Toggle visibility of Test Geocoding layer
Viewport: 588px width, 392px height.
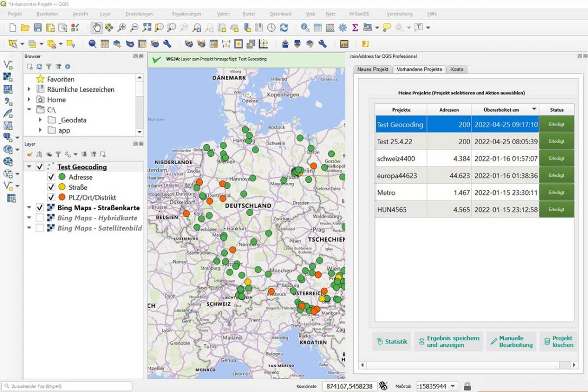pyautogui.click(x=40, y=166)
